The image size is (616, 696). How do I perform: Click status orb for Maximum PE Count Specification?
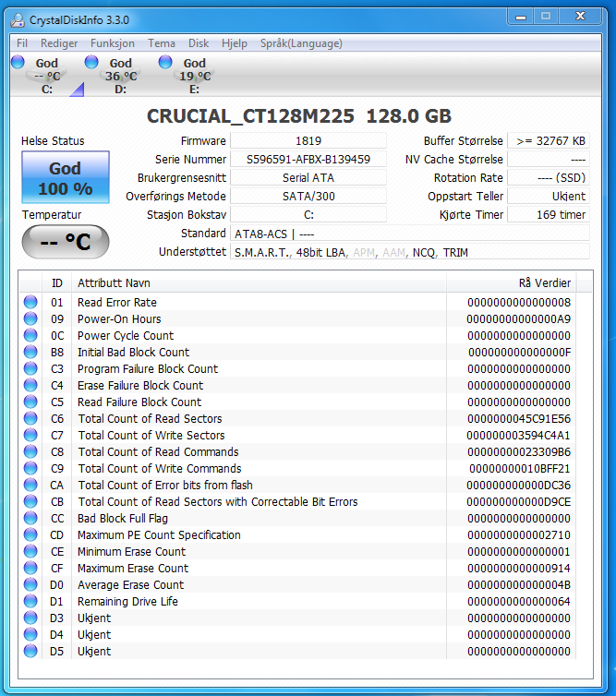[30, 534]
